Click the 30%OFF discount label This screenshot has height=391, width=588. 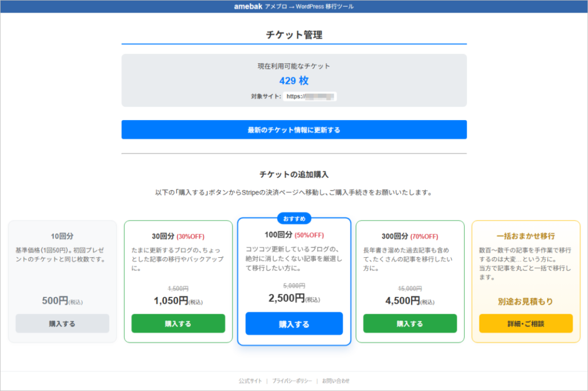[190, 237]
